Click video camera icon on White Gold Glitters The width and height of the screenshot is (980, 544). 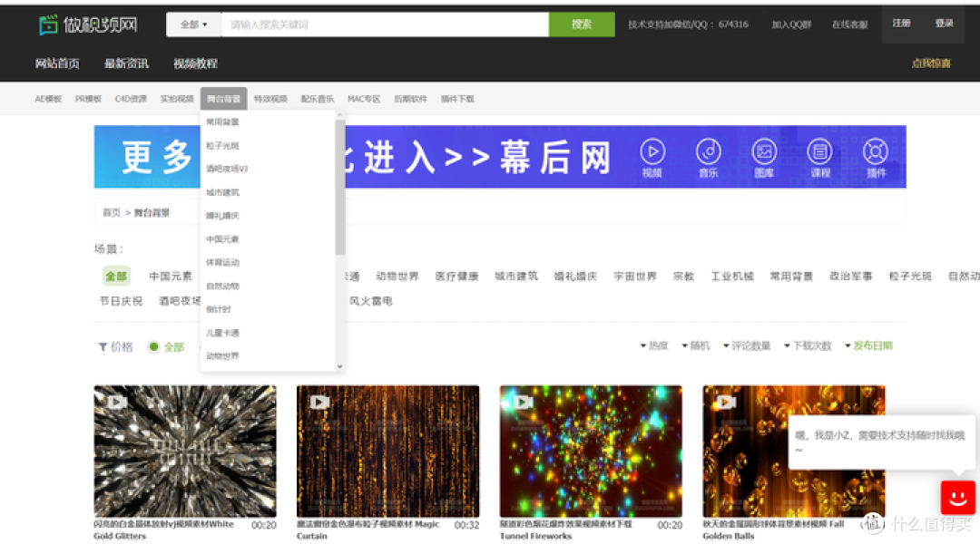[117, 402]
